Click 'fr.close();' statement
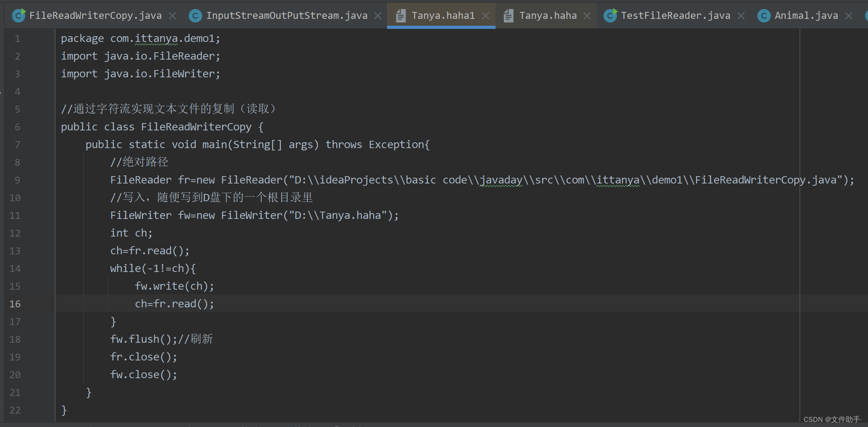This screenshot has width=868, height=427. (x=144, y=357)
